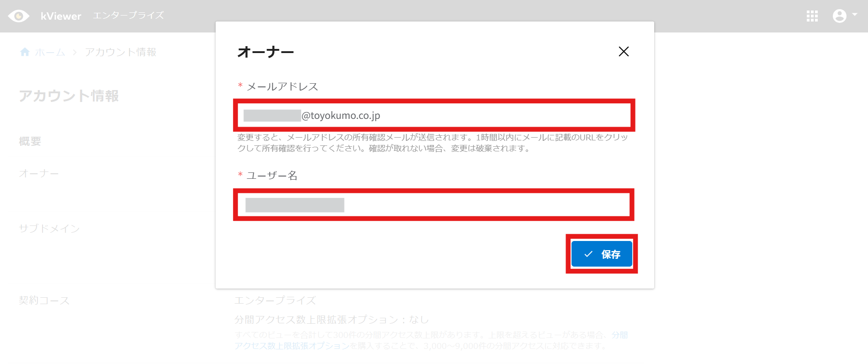868x364 pixels.
Task: Open the user account avatar icon
Action: pyautogui.click(x=840, y=16)
